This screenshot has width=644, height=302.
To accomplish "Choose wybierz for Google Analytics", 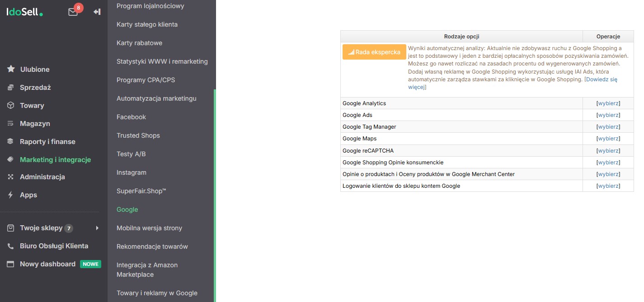I will pyautogui.click(x=608, y=103).
